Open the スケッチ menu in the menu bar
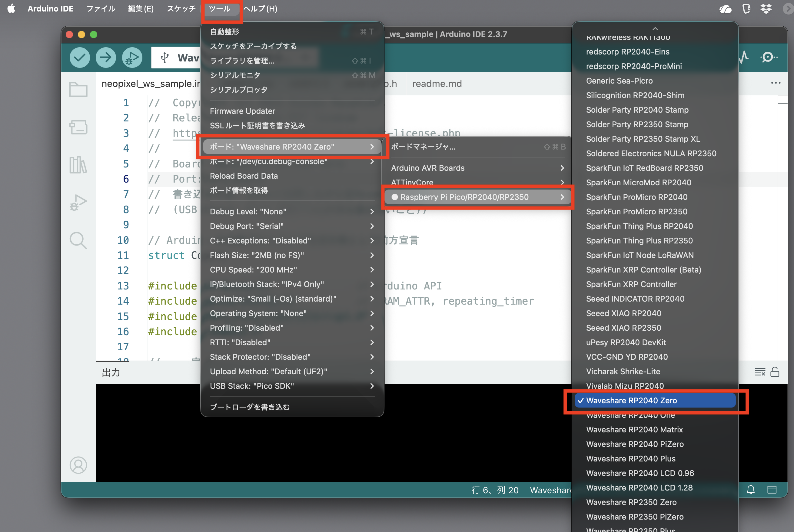 181,8
